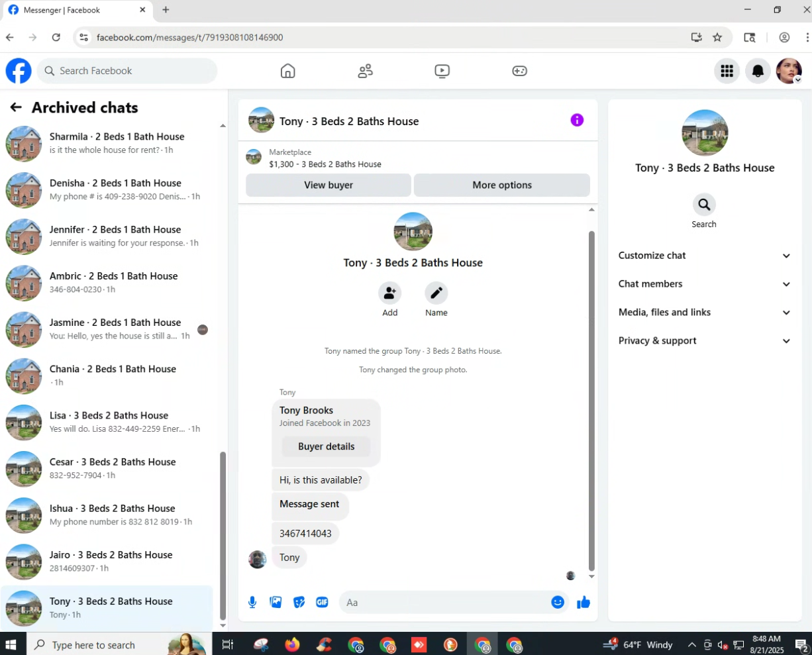Open the weather widget 64°F Windy
This screenshot has width=812, height=655.
click(x=638, y=644)
